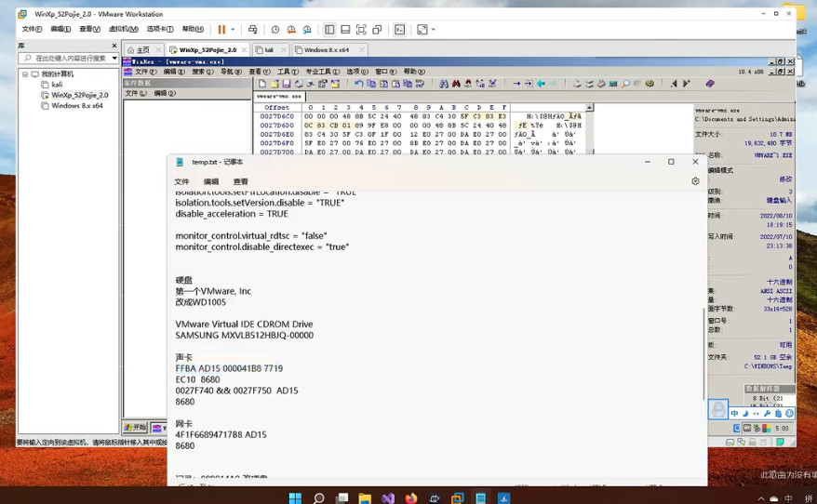Open VMware 文件 menu
The image size is (817, 504).
(32, 29)
